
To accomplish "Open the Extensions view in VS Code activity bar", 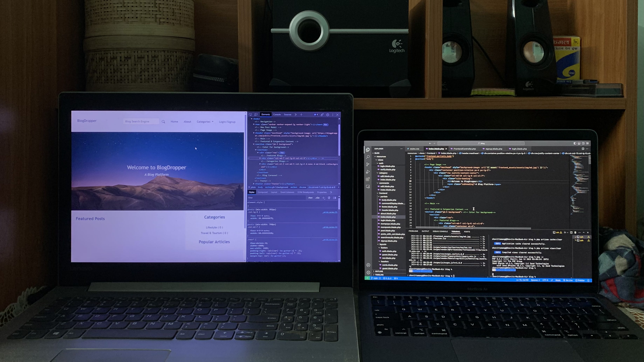I will click(368, 179).
